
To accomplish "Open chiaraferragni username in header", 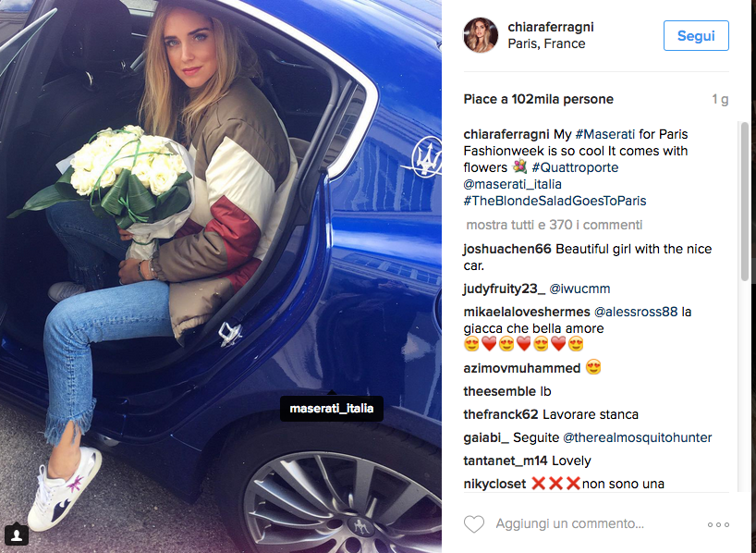I will [551, 27].
